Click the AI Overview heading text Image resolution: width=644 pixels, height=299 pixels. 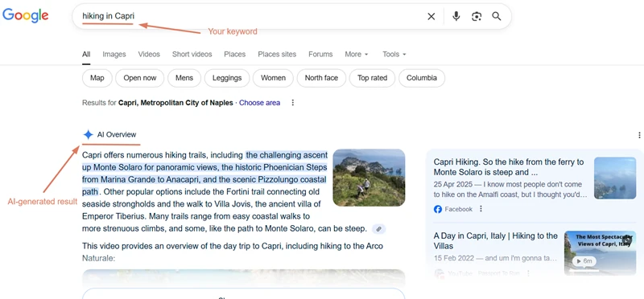coord(117,134)
